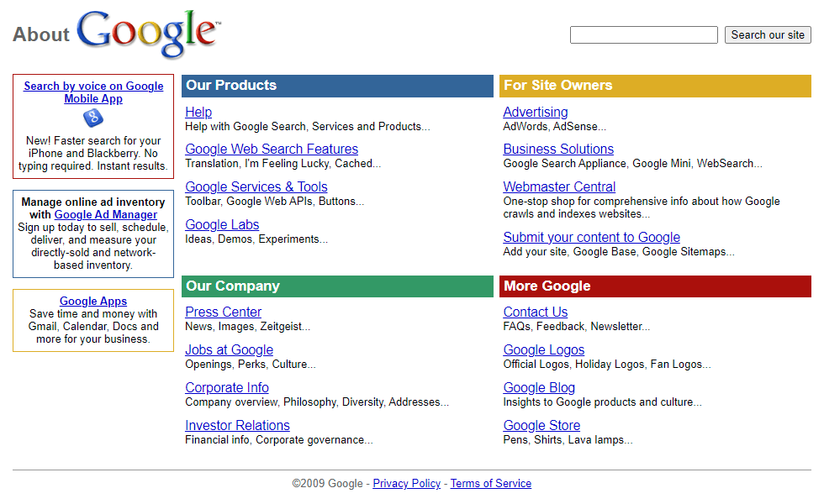
Task: Open the Privacy Policy footer link
Action: click(407, 484)
